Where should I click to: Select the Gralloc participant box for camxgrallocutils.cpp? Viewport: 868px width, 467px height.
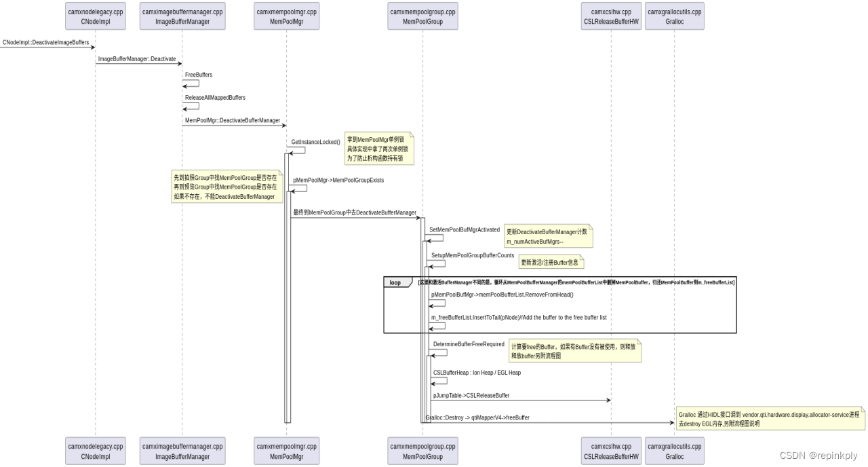pyautogui.click(x=674, y=15)
